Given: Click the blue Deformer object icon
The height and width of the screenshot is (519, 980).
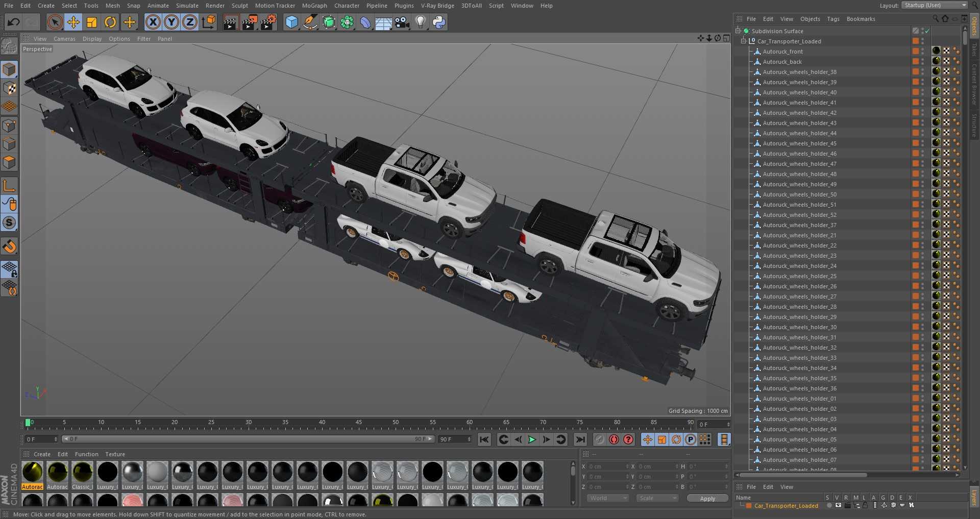Looking at the screenshot, I should [x=365, y=22].
